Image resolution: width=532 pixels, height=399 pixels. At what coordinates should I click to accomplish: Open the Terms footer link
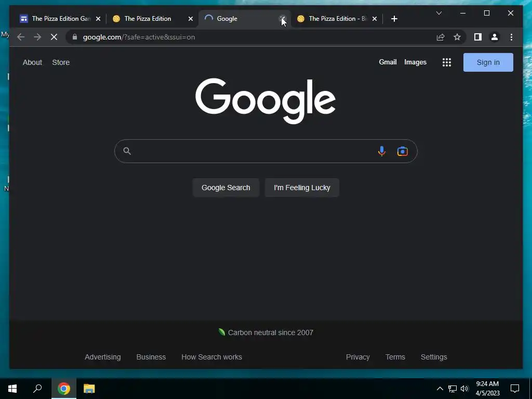395,357
